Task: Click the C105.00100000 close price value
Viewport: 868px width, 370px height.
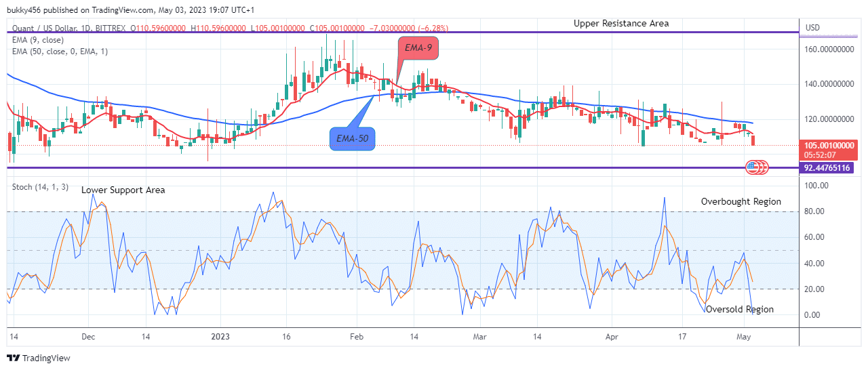Action: tap(337, 28)
